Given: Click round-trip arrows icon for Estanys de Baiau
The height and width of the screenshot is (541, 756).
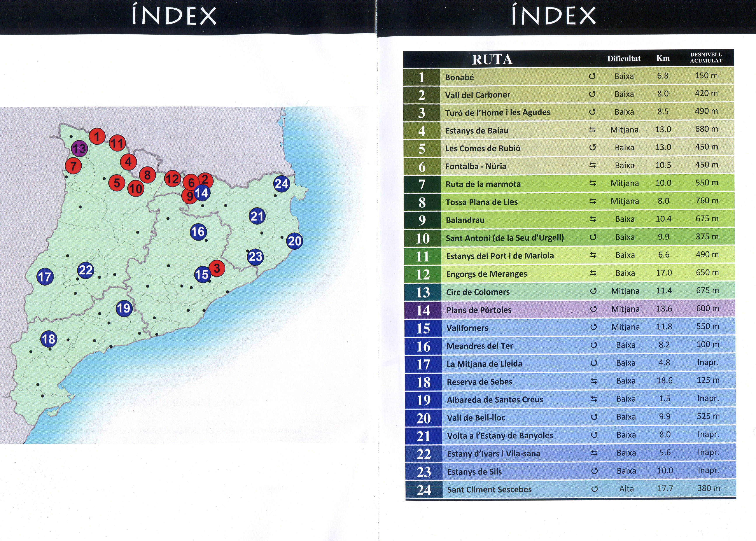Looking at the screenshot, I should (x=592, y=130).
